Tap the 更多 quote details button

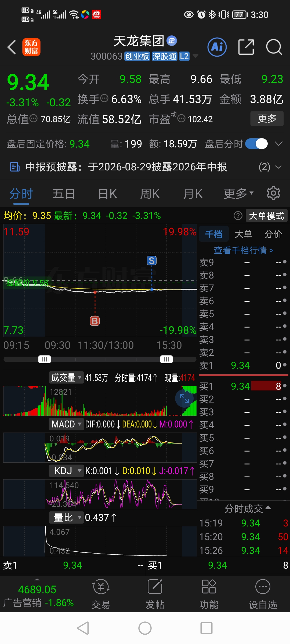point(267,118)
